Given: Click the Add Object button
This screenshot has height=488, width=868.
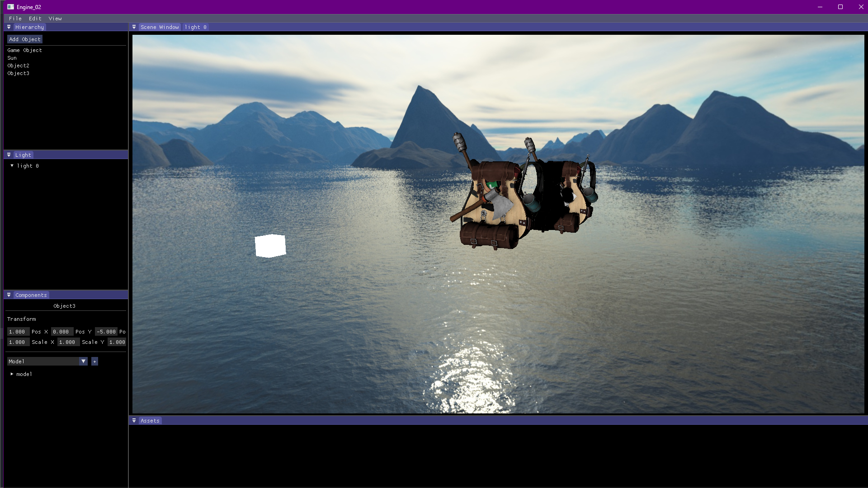Looking at the screenshot, I should (25, 39).
